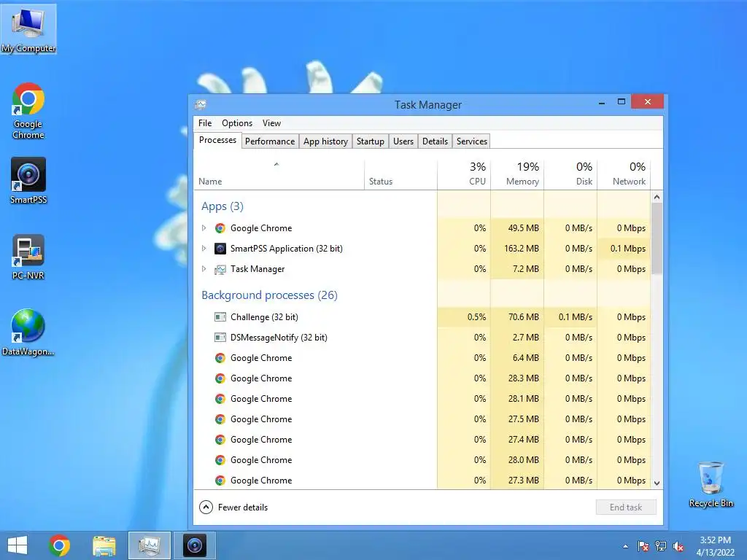Click Task Manager title bar icon
Image resolution: width=747 pixels, height=560 pixels.
(x=201, y=104)
